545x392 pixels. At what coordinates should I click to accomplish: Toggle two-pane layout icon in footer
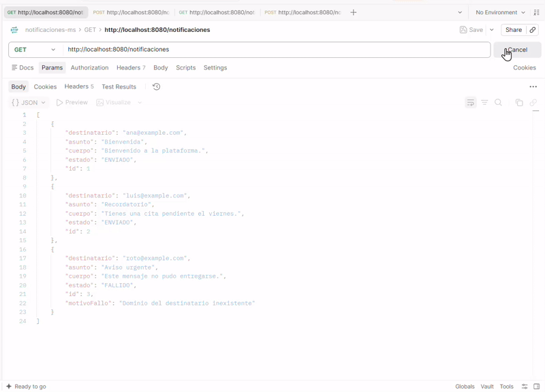pos(537,386)
